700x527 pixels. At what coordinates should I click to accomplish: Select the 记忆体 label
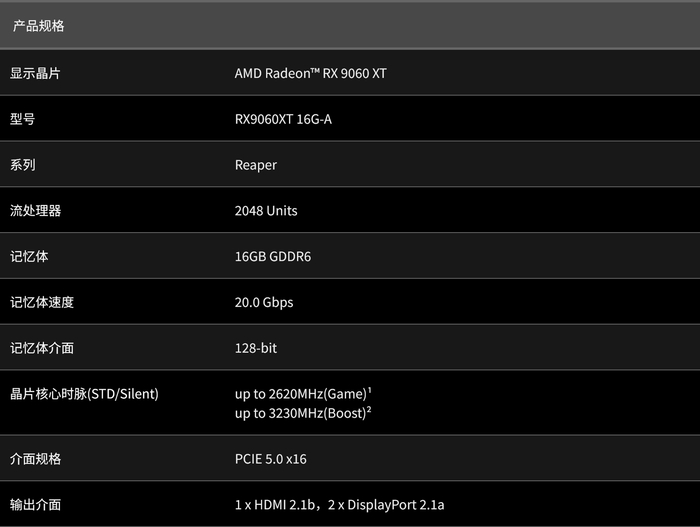coord(29,256)
